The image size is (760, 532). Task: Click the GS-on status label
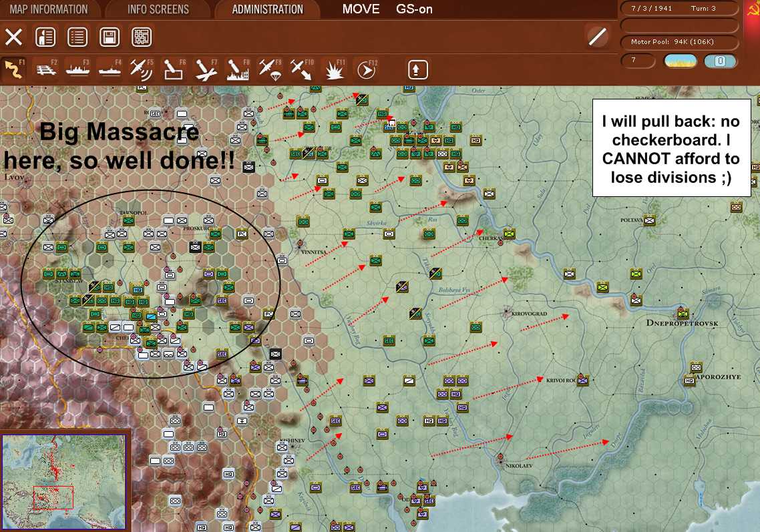414,9
